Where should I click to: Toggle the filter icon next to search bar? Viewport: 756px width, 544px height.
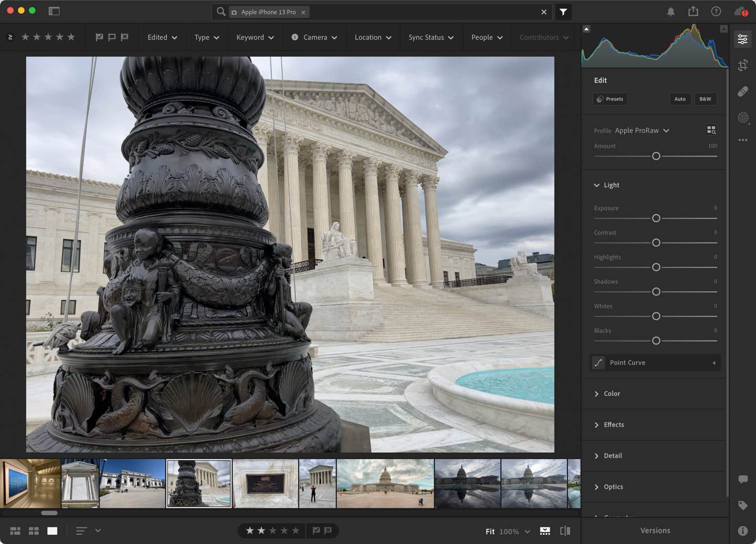coord(563,12)
